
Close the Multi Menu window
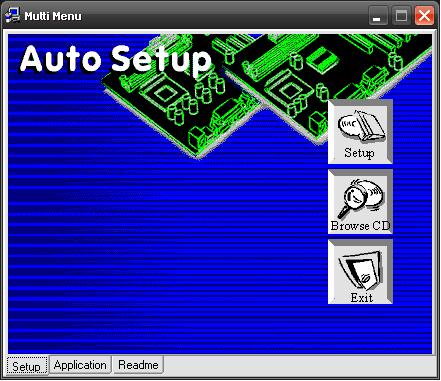(x=424, y=16)
